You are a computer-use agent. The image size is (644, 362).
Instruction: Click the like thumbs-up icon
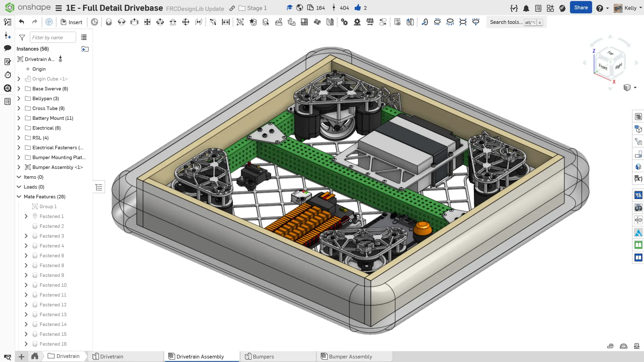[x=357, y=8]
